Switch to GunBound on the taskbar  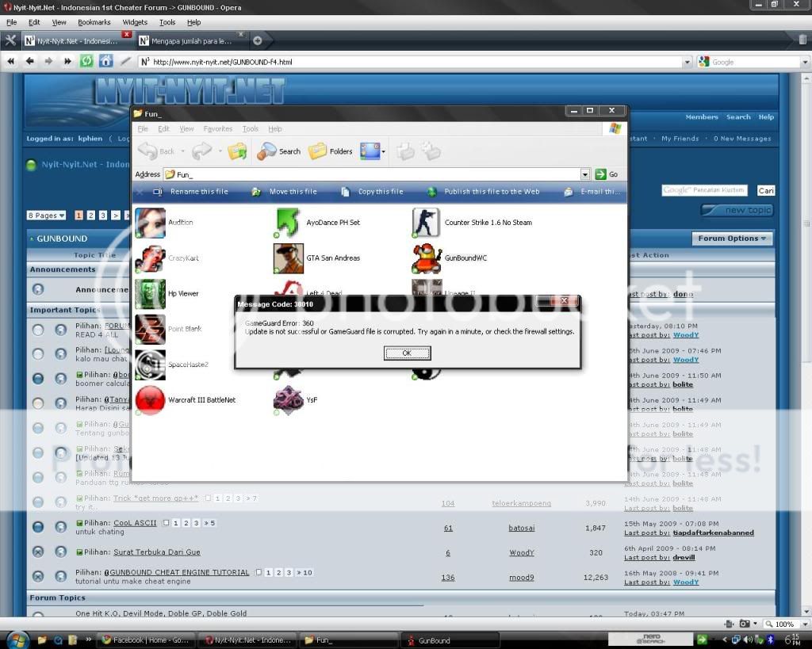tap(452, 640)
